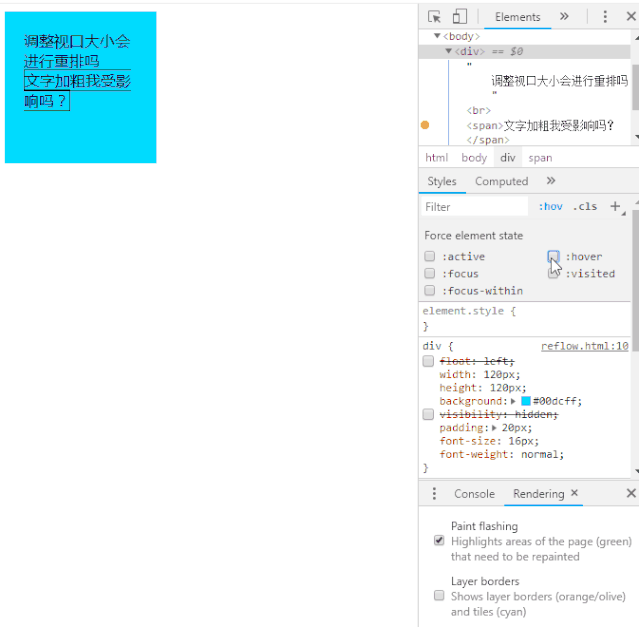Check the :focus-within state checkbox
The width and height of the screenshot is (639, 627).
430,290
